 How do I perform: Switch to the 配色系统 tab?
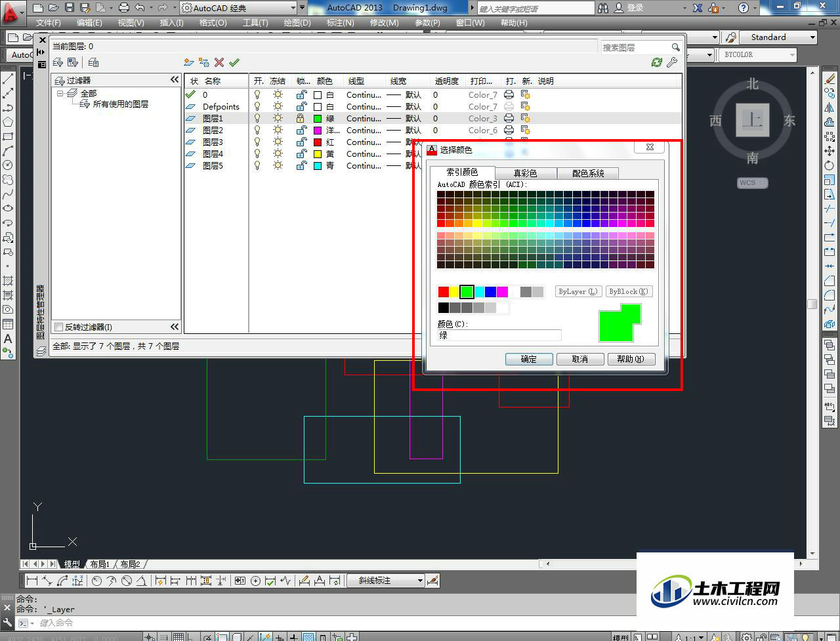(588, 173)
